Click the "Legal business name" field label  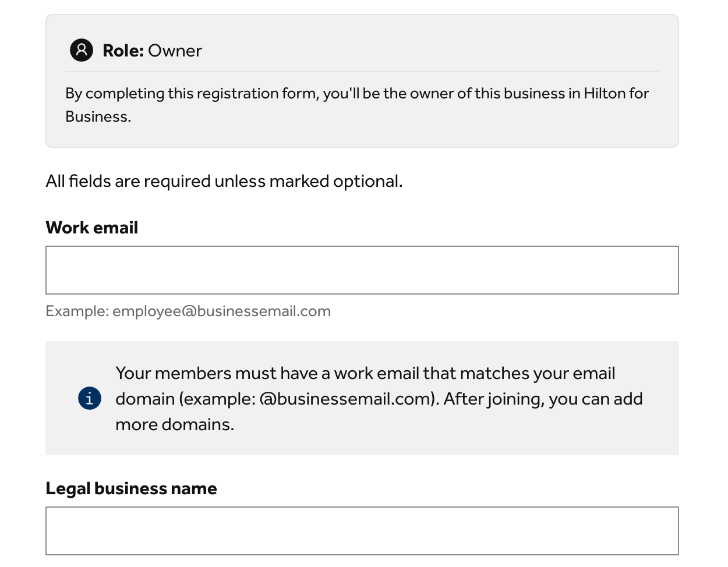131,488
